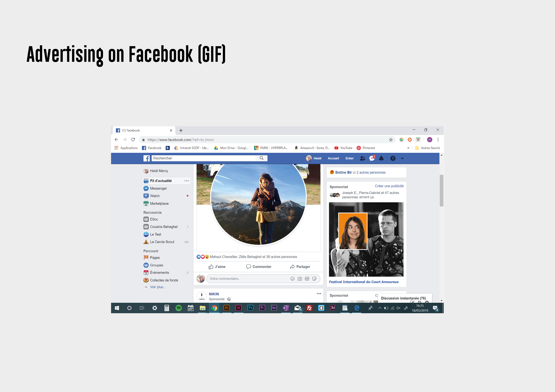The image size is (555, 392).
Task: Open Heidi profile link in the header
Action: (314, 158)
